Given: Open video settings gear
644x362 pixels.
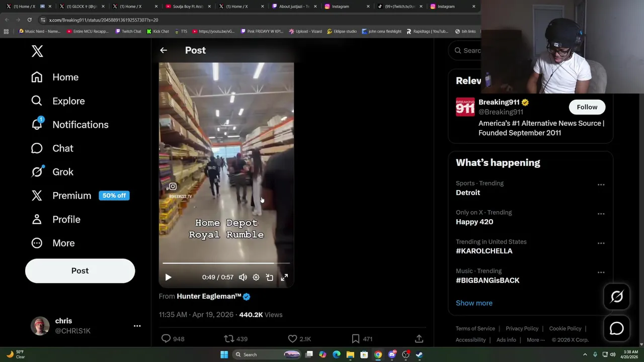Looking at the screenshot, I should point(256,277).
